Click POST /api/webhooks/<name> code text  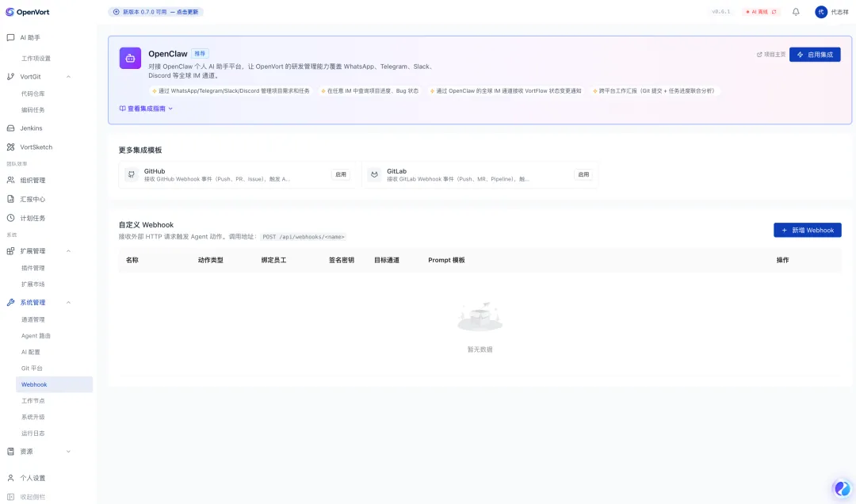[x=303, y=237]
